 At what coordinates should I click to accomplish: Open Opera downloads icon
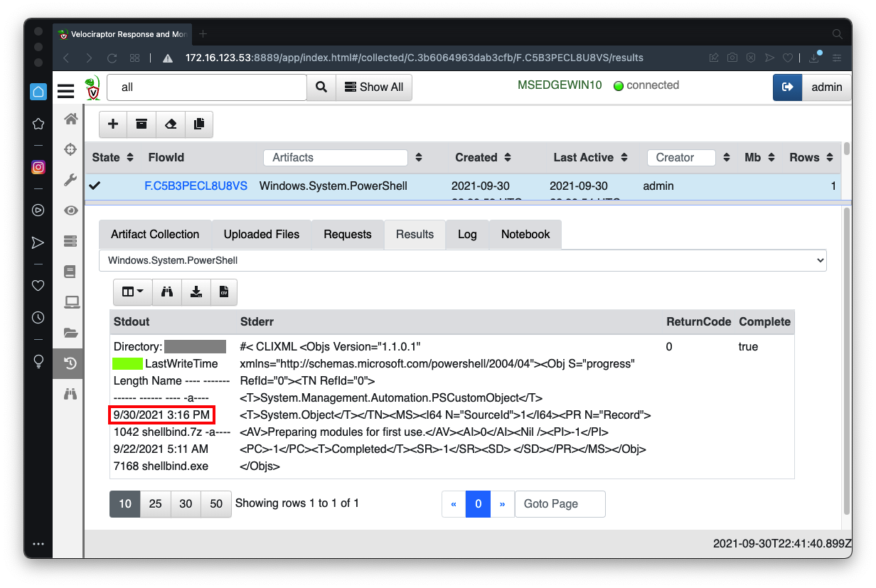click(x=815, y=58)
